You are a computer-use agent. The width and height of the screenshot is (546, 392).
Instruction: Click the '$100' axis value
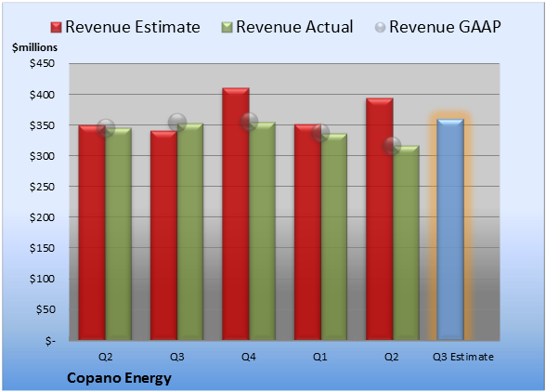(42, 279)
